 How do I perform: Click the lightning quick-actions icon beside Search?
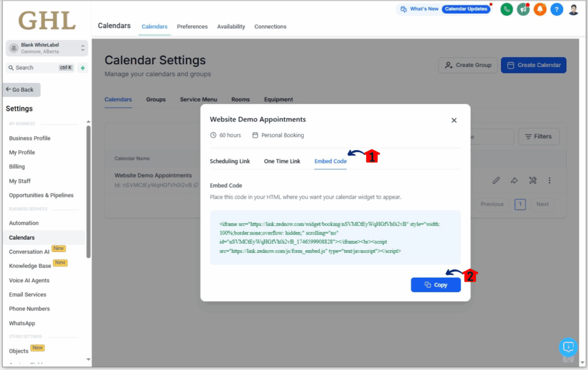click(x=83, y=68)
